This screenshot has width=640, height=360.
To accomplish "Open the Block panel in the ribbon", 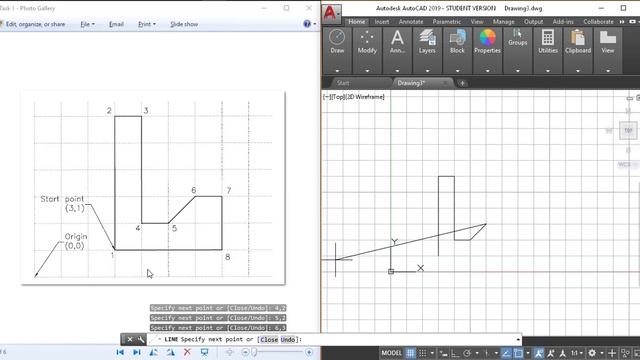I will pos(457,42).
